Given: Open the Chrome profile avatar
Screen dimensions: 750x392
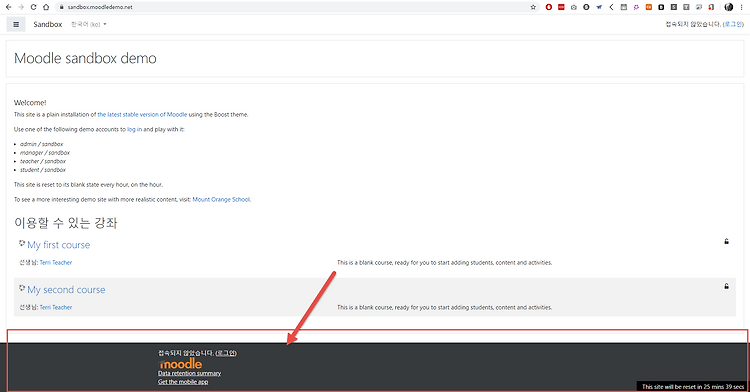Looking at the screenshot, I should [x=728, y=7].
